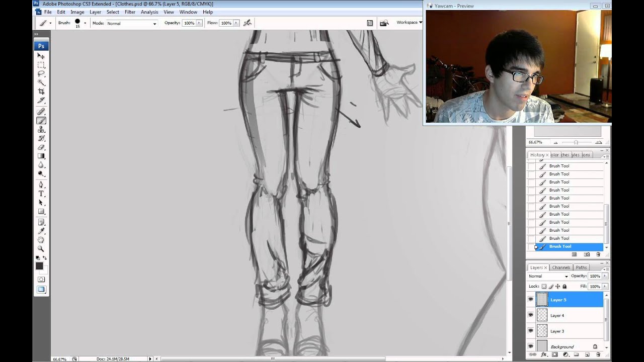Select the Path Selection tool
The width and height of the screenshot is (644, 362).
coord(41,203)
